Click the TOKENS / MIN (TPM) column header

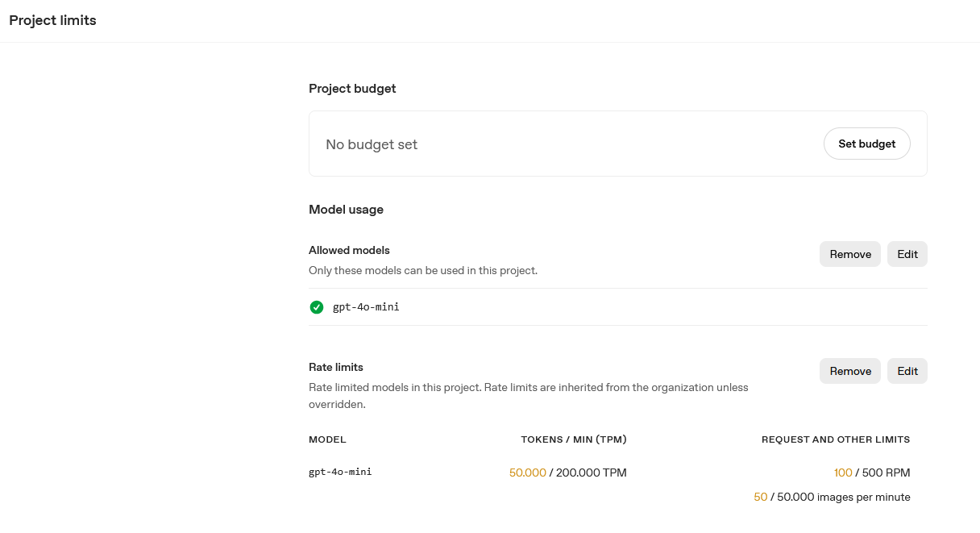coord(574,439)
